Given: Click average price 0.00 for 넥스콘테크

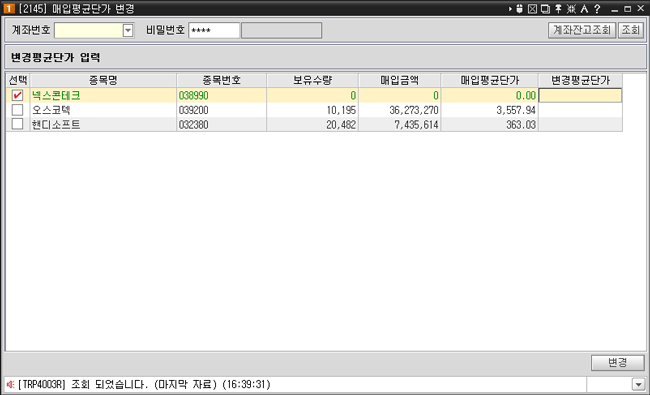Looking at the screenshot, I should (526, 96).
